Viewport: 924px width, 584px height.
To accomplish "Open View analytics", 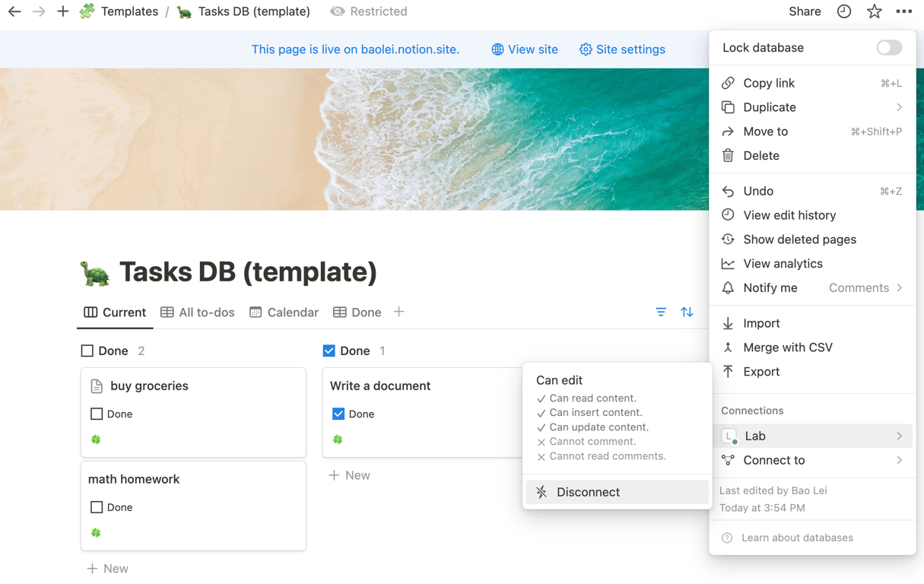I will coord(812,264).
